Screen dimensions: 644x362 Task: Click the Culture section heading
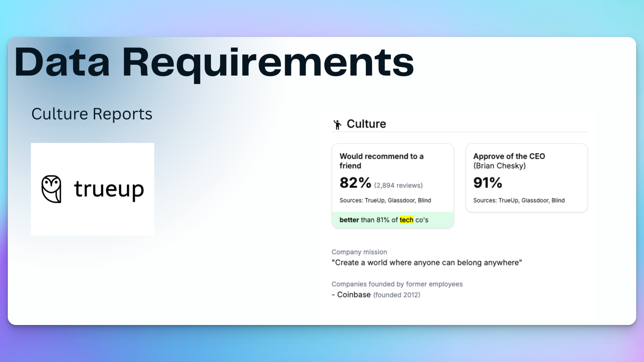click(x=366, y=124)
